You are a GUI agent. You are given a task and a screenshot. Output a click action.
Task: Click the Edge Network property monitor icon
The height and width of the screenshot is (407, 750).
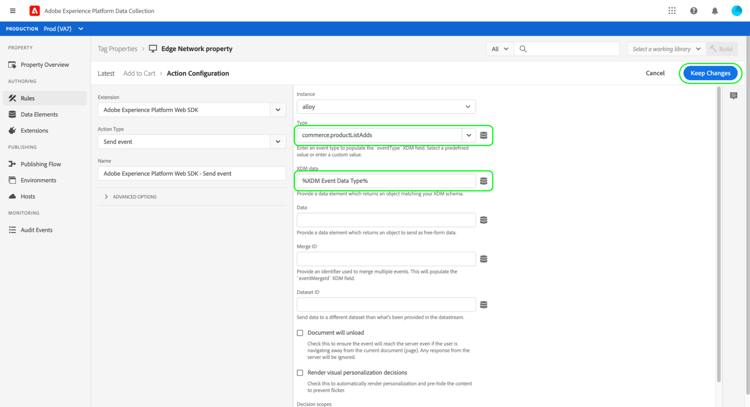click(153, 49)
